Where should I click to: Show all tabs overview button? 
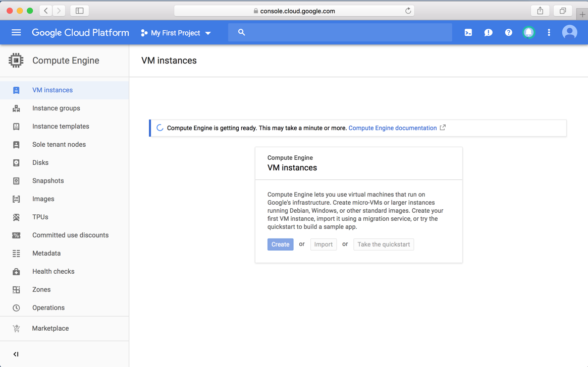click(x=563, y=11)
